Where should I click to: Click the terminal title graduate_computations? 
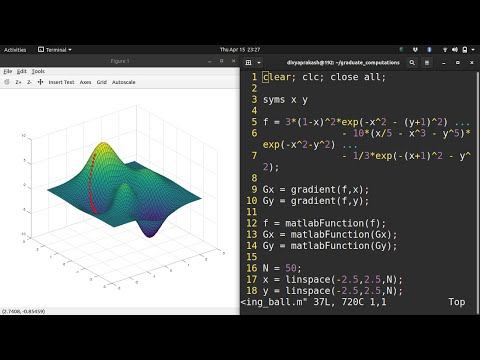(x=343, y=62)
